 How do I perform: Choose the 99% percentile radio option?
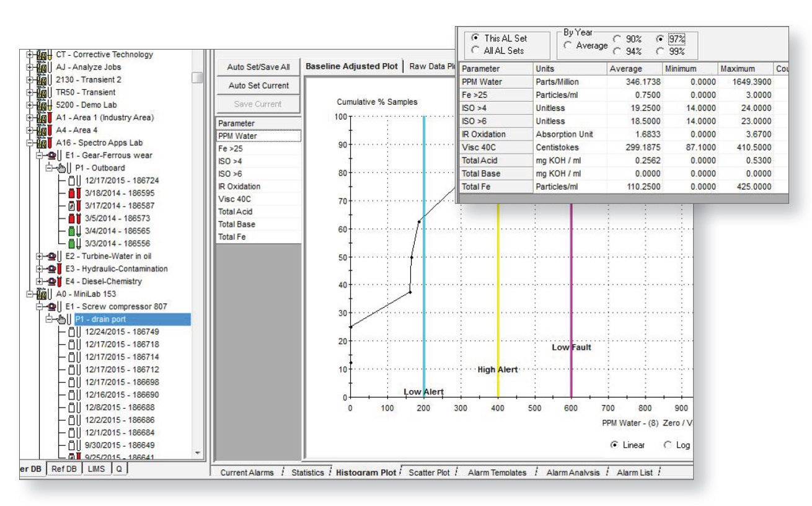[x=660, y=51]
